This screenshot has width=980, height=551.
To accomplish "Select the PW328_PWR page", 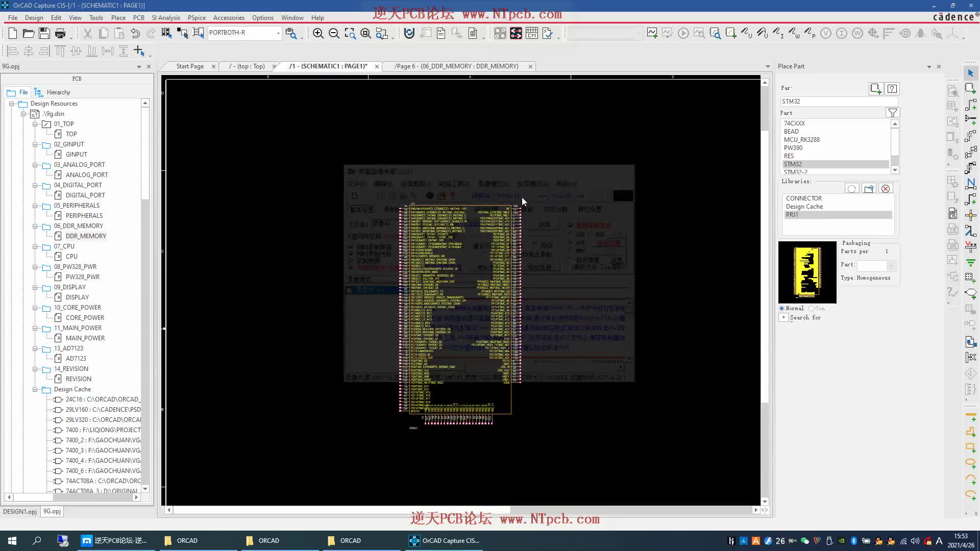I will (x=83, y=277).
